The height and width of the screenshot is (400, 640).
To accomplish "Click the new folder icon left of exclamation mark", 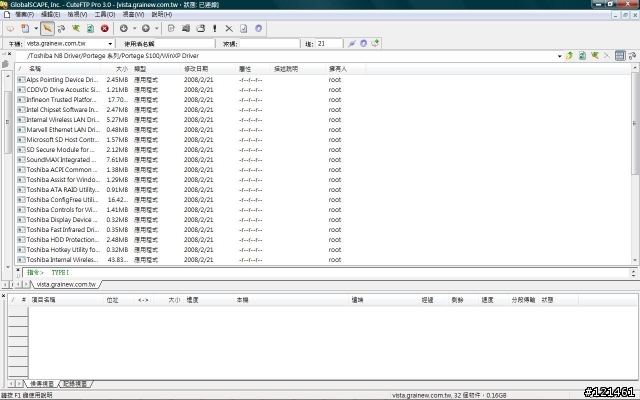I will click(200, 29).
